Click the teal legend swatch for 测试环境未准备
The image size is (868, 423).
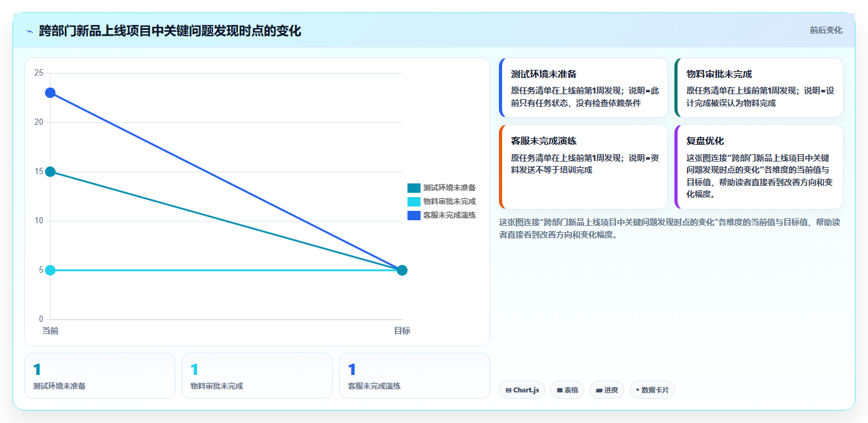click(414, 188)
